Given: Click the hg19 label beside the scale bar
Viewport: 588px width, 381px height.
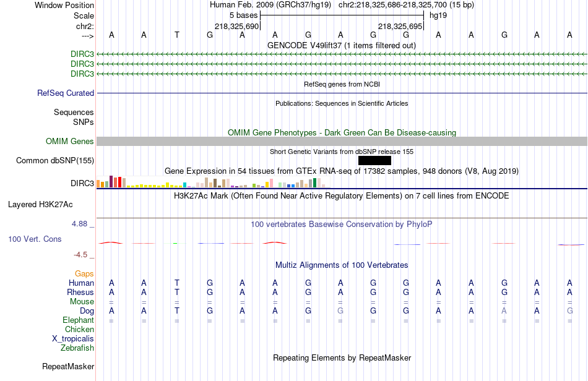Looking at the screenshot, I should pos(438,15).
